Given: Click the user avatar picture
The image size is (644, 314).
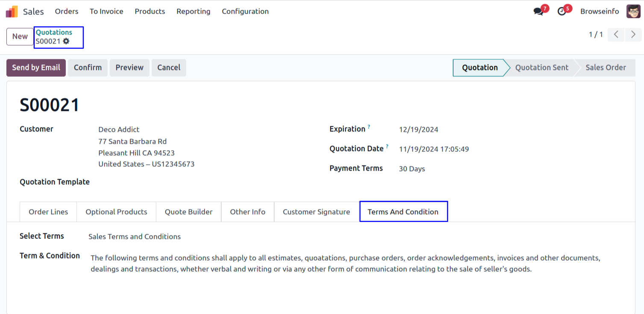Looking at the screenshot, I should click(x=633, y=12).
